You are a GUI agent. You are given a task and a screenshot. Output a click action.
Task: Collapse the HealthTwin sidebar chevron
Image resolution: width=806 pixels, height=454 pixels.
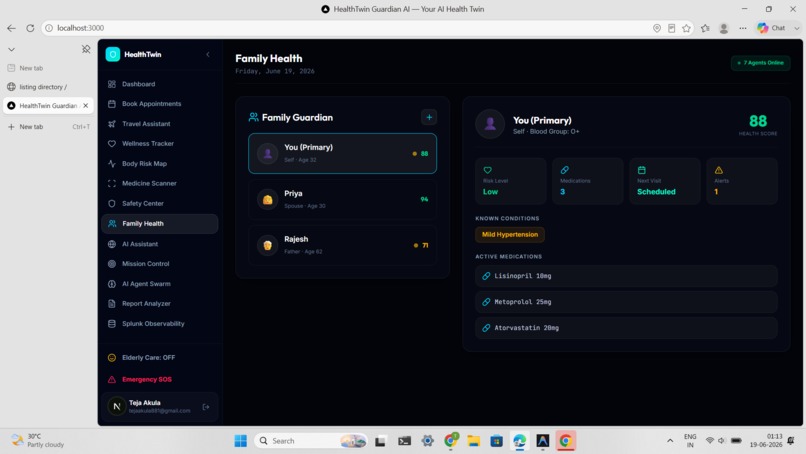[x=208, y=55]
